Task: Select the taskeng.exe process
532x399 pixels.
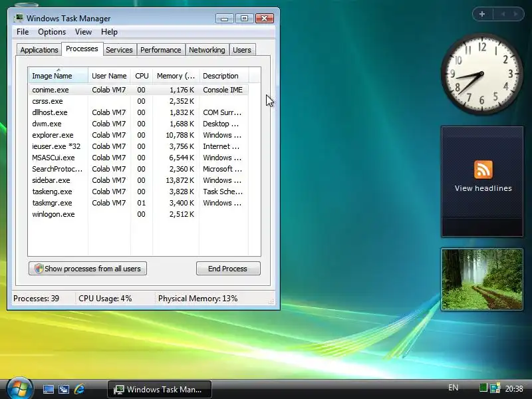Action: click(x=138, y=192)
